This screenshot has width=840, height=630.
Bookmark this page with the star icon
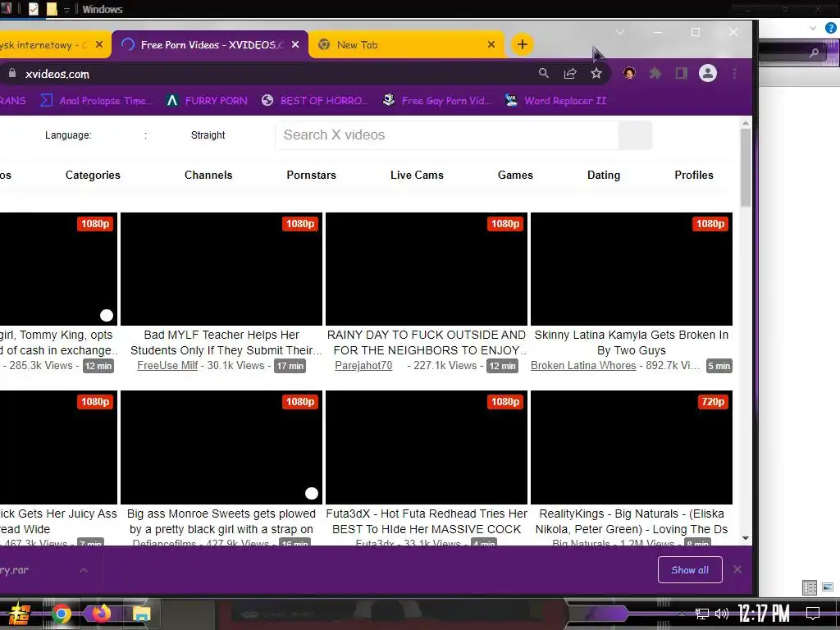[x=596, y=73]
